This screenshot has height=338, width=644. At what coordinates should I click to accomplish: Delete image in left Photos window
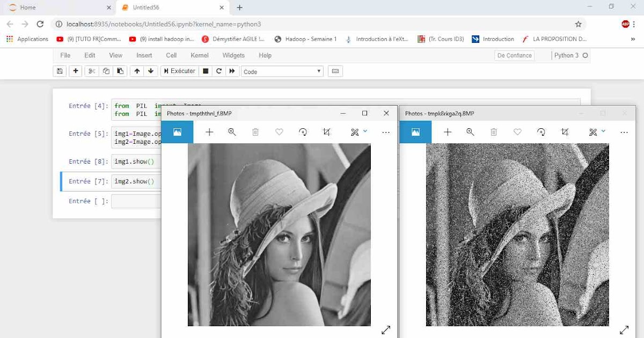coord(255,132)
